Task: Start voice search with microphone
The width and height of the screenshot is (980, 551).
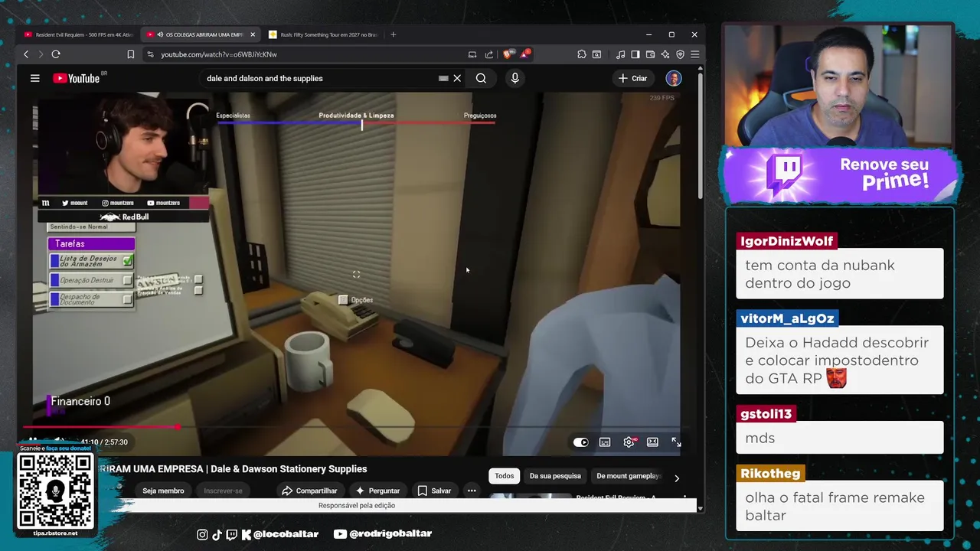Action: 514,78
